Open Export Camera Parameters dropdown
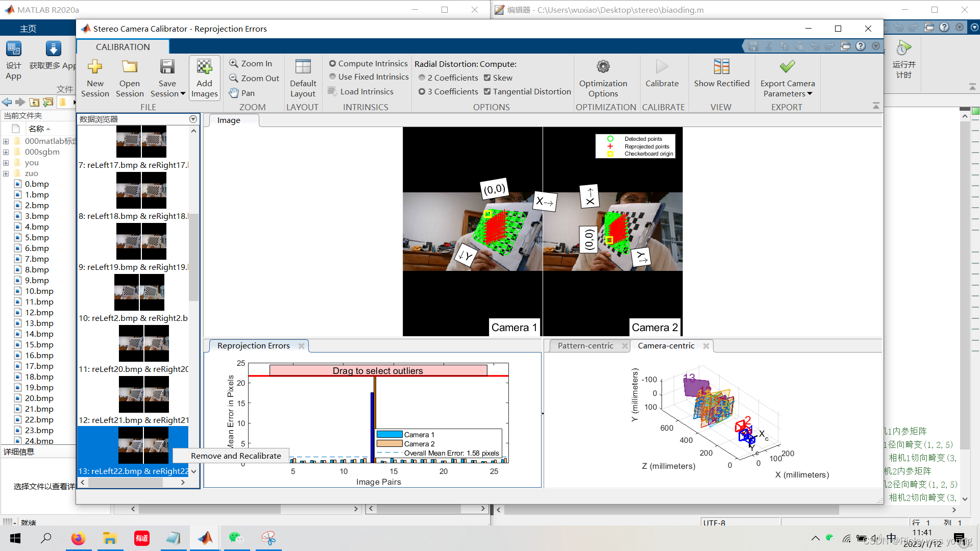The image size is (980, 551). (x=810, y=94)
